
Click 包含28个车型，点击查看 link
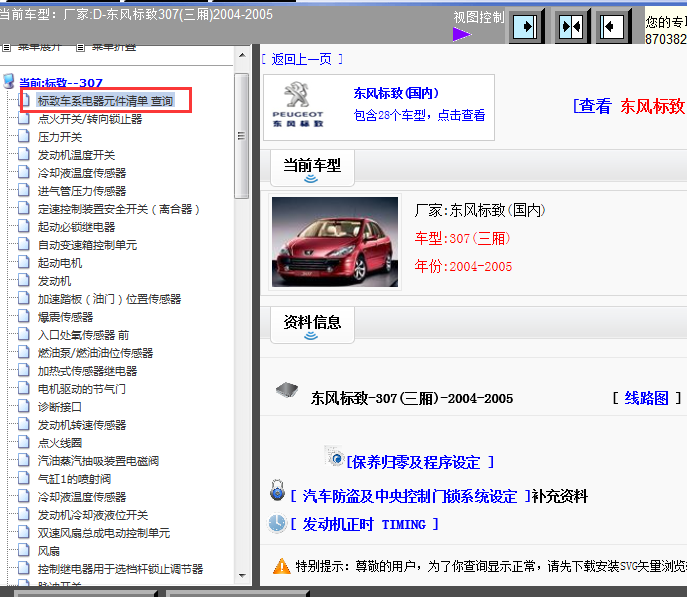pyautogui.click(x=419, y=115)
